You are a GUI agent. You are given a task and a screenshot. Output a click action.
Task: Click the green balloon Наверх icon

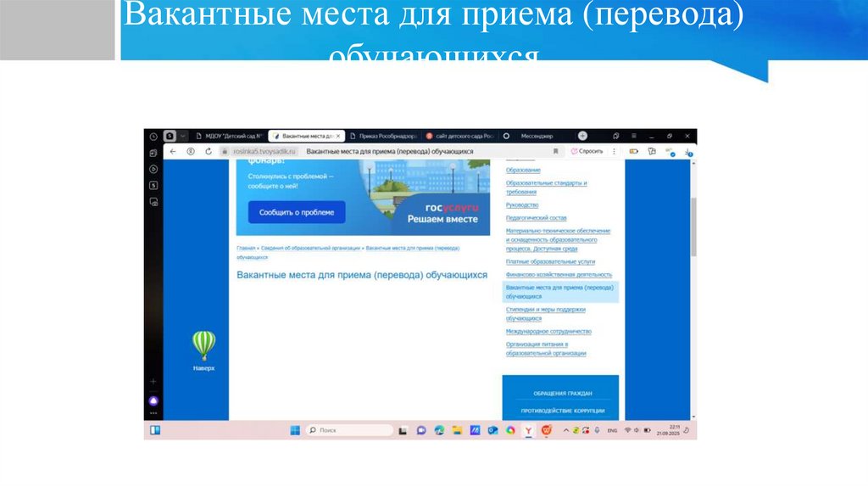pyautogui.click(x=203, y=350)
